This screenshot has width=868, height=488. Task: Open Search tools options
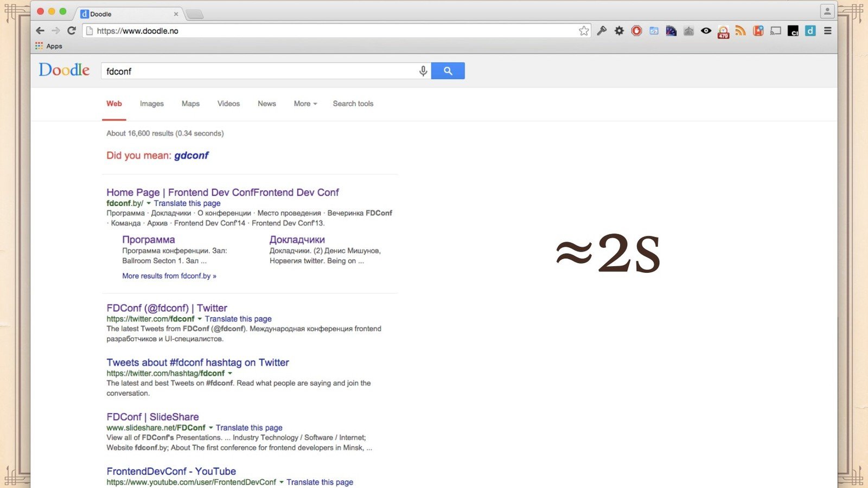point(353,104)
